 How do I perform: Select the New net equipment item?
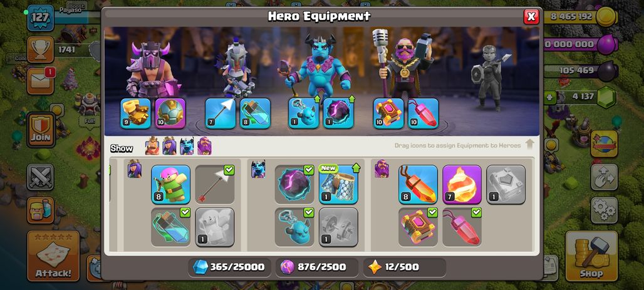[338, 184]
